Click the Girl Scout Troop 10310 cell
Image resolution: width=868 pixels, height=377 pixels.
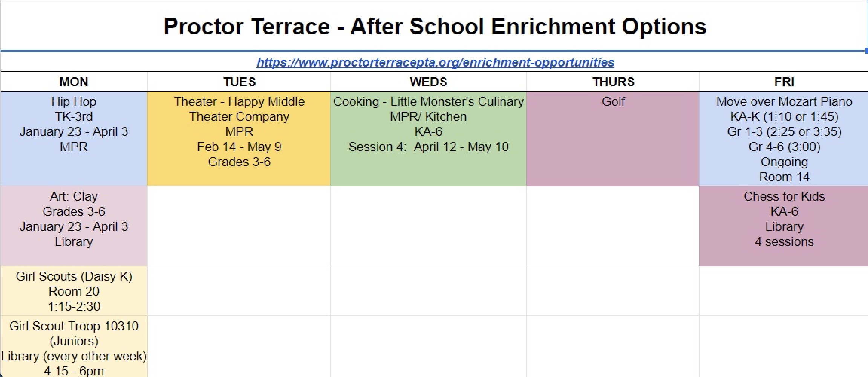[x=74, y=346]
